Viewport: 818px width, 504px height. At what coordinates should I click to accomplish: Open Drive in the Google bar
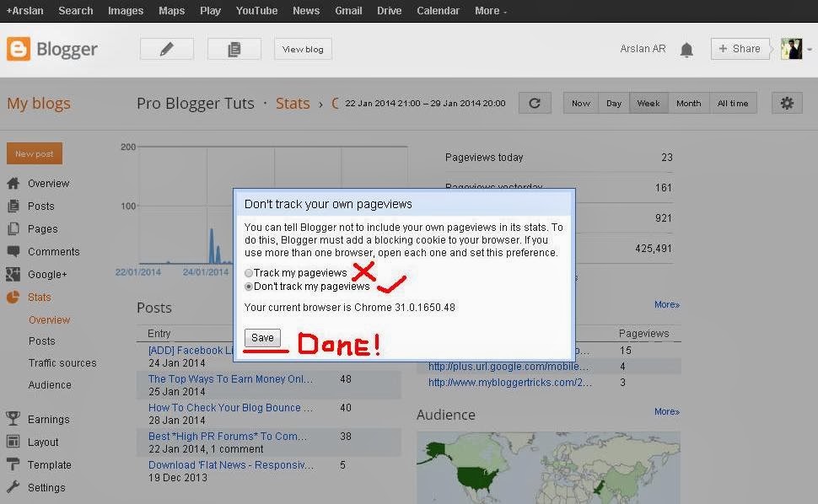pyautogui.click(x=389, y=10)
